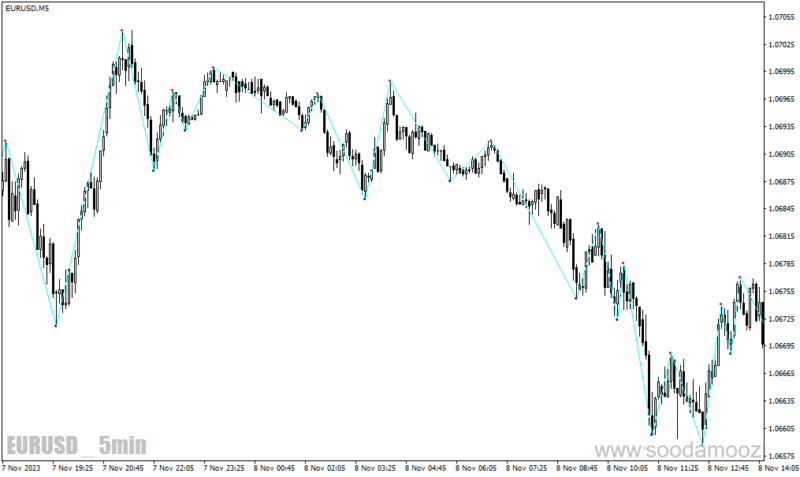Select the 8 Nov 06:05 time axis label
800x477 pixels.
point(476,468)
